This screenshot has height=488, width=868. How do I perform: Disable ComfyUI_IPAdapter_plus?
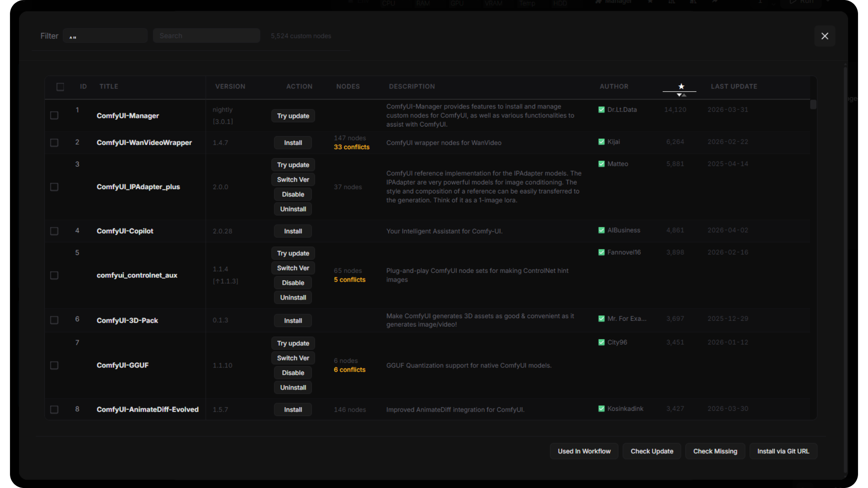(293, 194)
